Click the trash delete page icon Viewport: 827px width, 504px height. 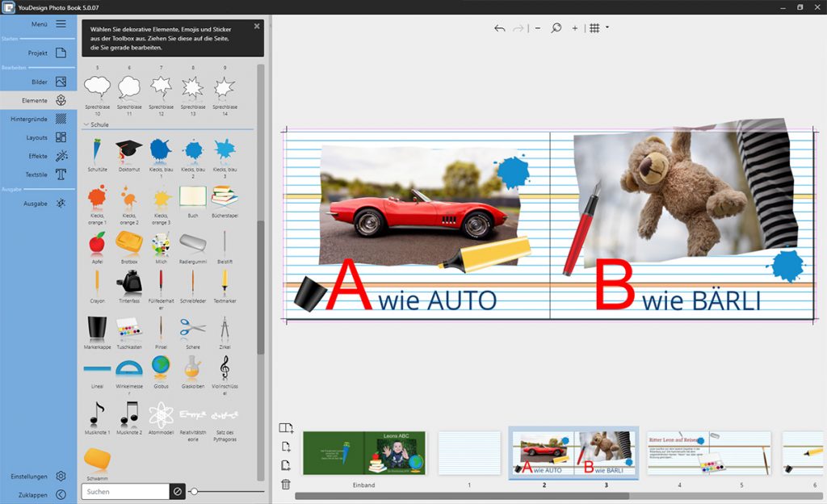[286, 485]
